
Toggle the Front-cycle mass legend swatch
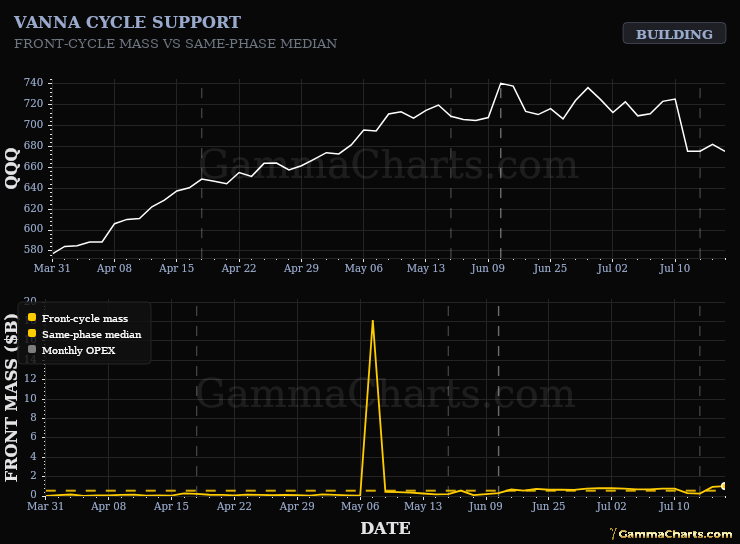coord(32,317)
